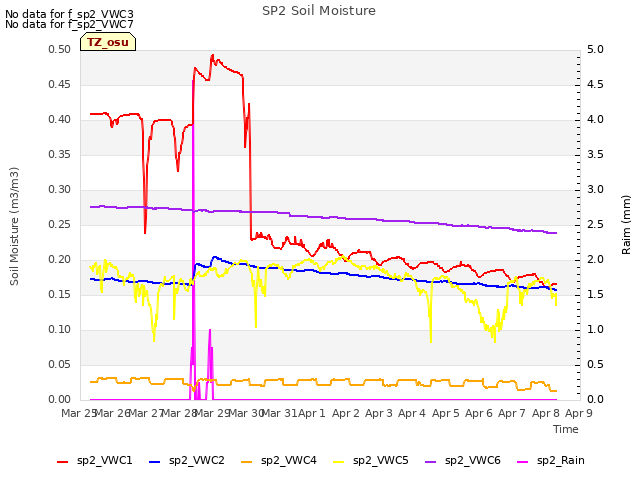Click the 1.0 right axis value
This screenshot has height=480, width=640.
point(595,330)
